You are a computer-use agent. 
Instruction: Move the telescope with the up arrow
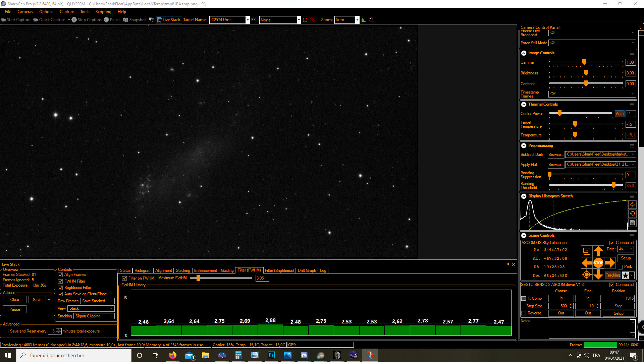pos(598,251)
